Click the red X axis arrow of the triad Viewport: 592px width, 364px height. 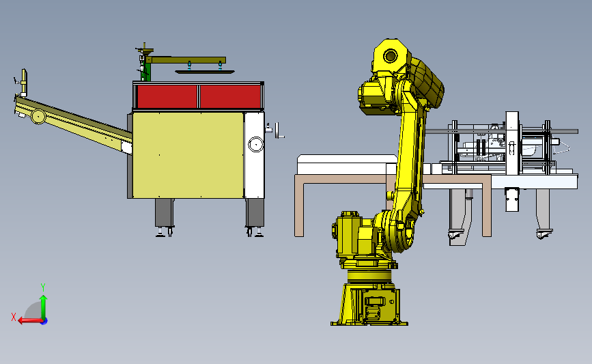click(30, 320)
